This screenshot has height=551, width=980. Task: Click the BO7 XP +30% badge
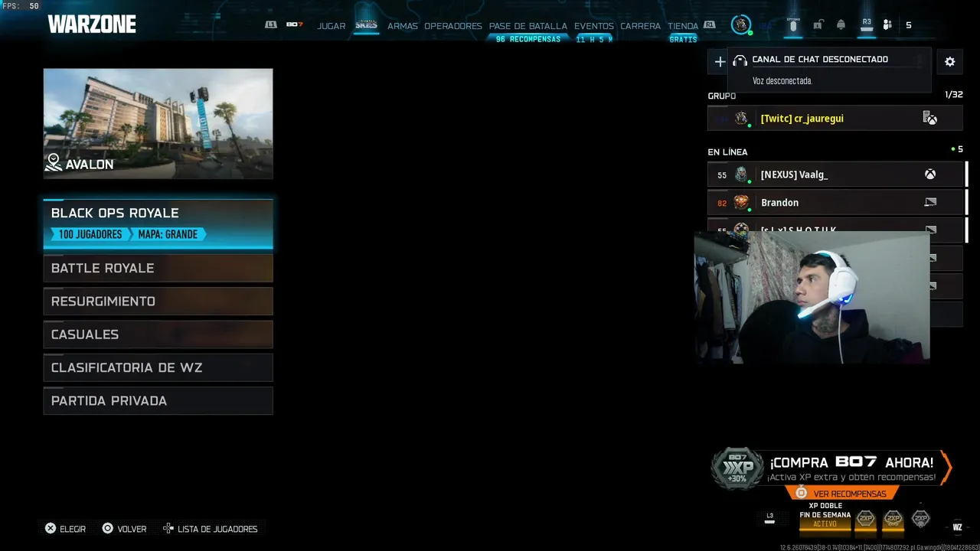coord(737,468)
